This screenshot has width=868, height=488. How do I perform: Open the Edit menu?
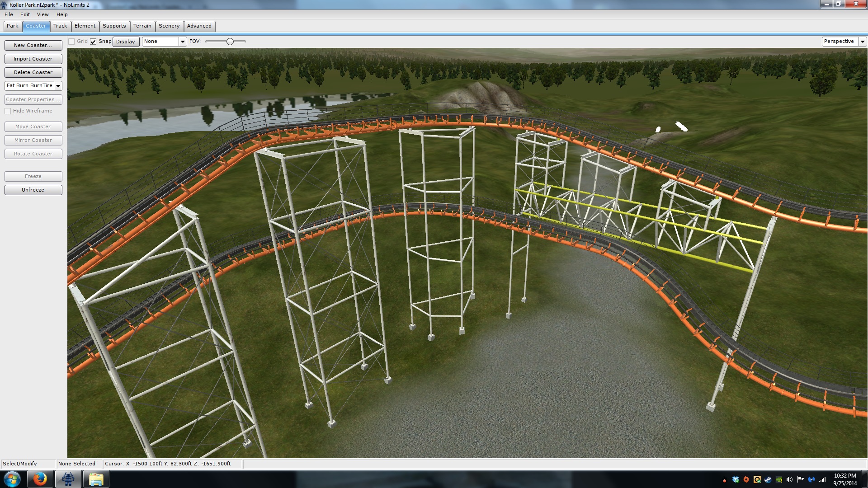tap(25, 14)
